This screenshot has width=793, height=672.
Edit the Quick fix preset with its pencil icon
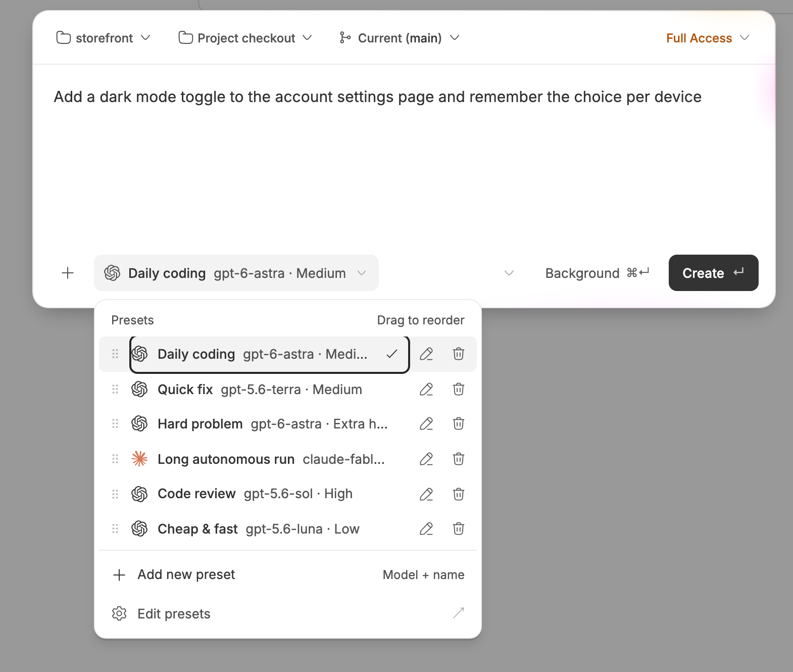click(426, 390)
